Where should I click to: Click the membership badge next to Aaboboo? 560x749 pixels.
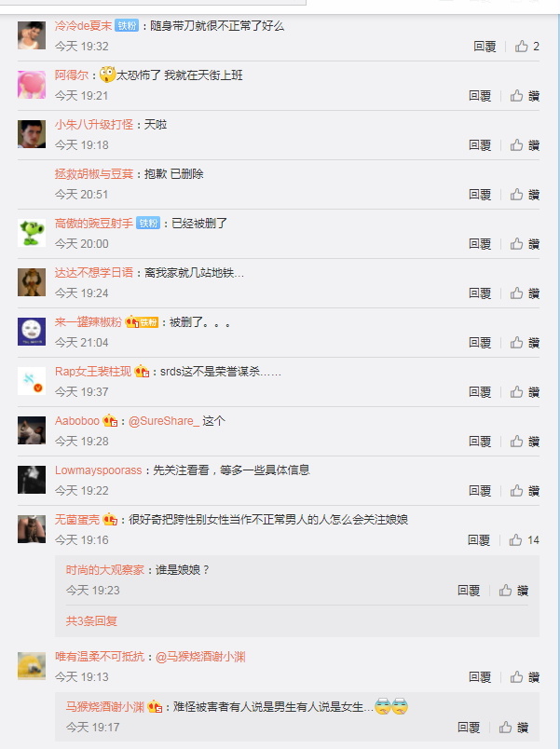point(110,421)
